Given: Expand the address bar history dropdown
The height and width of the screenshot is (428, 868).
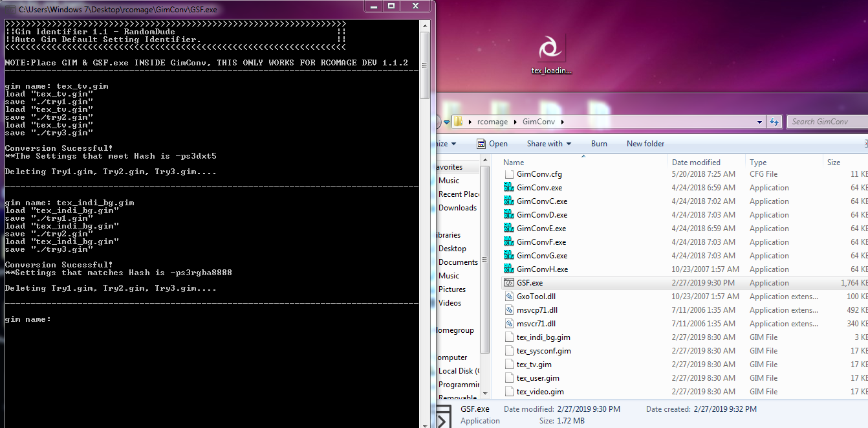Looking at the screenshot, I should [x=760, y=122].
